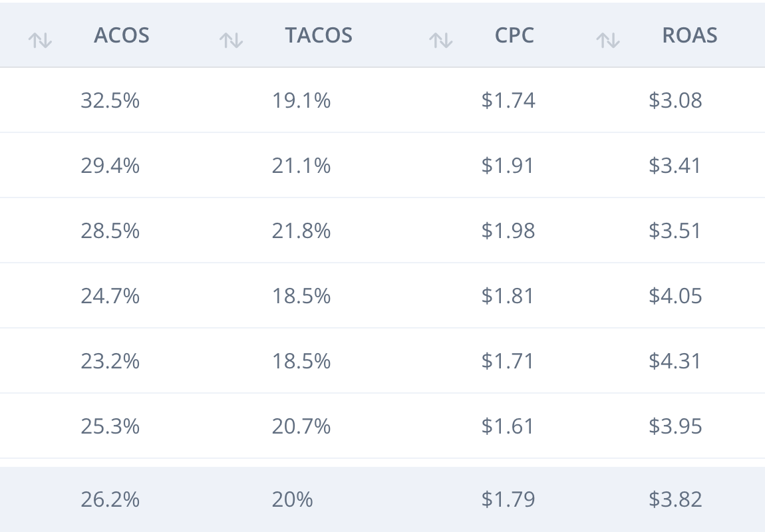Click the CPC column header label
765x532 pixels.
514,35
